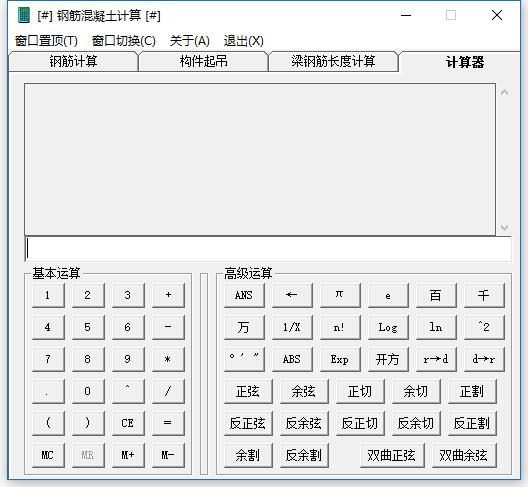Screen dimensions: 528x487
Task: Click the result display down arrow
Action: (504, 228)
